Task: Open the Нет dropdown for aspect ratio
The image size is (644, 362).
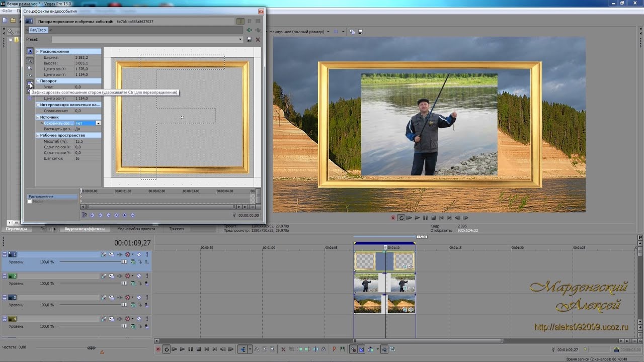Action: (x=99, y=123)
